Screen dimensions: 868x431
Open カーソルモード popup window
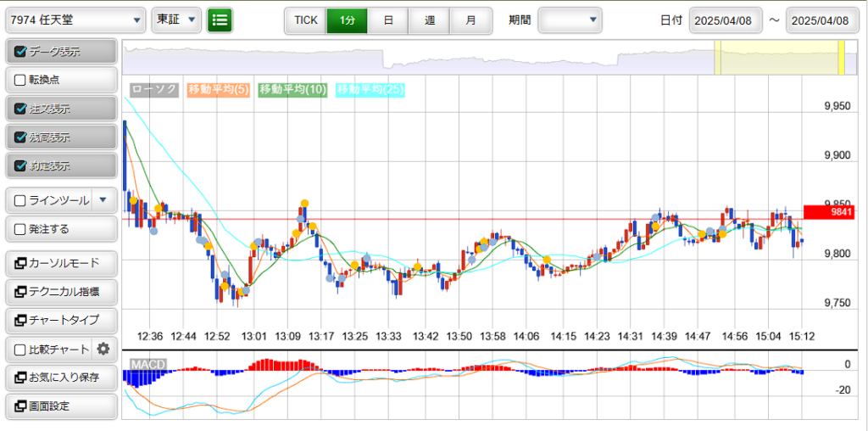tap(61, 263)
